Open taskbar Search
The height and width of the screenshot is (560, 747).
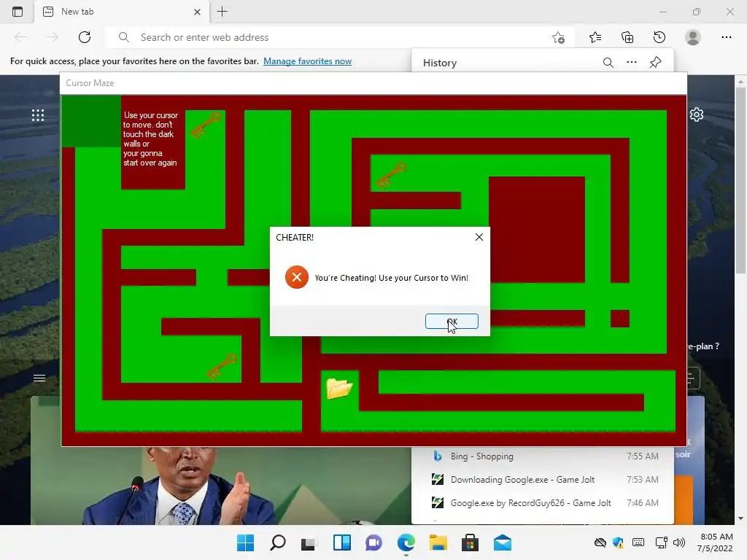pos(278,542)
